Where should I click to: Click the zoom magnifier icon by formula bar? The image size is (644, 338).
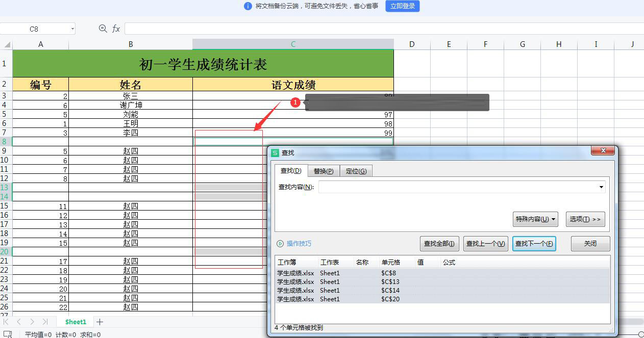[x=103, y=29]
